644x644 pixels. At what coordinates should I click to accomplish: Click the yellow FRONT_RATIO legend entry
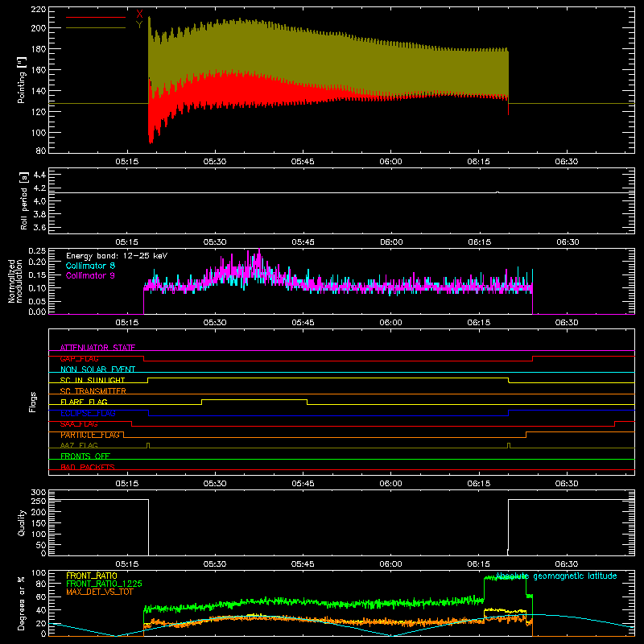(92, 576)
